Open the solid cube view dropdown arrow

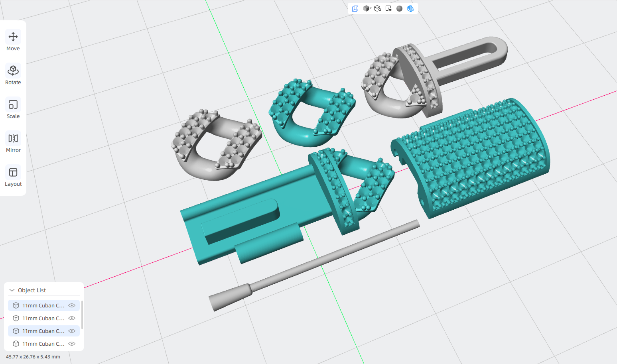pos(371,8)
